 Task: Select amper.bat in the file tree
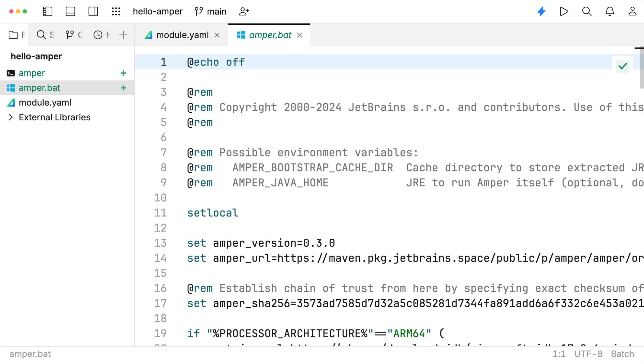pyautogui.click(x=67, y=88)
